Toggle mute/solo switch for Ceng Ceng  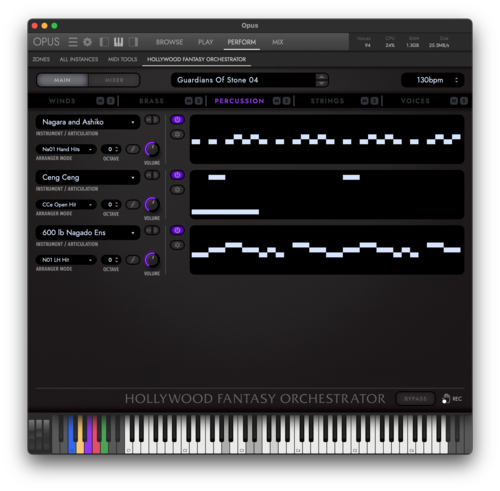click(152, 175)
